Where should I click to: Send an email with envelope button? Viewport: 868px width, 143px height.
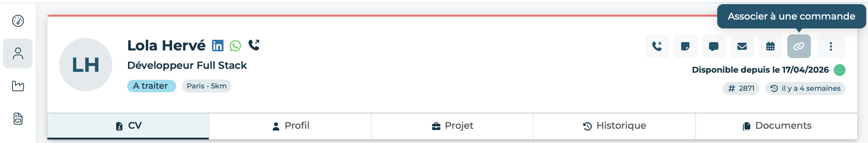(x=742, y=46)
